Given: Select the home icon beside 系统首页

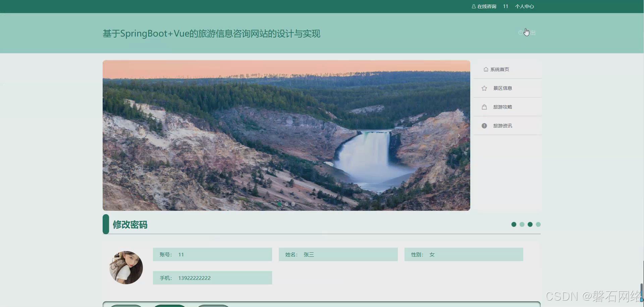Looking at the screenshot, I should coord(486,69).
